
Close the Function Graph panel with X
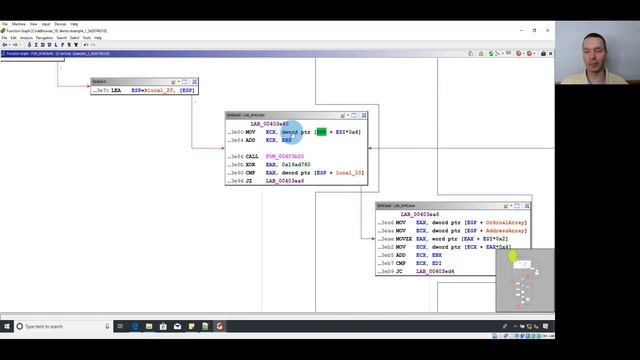tap(550, 53)
